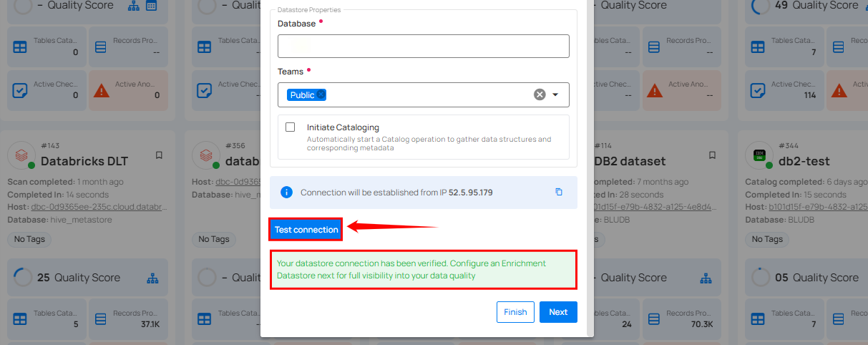Open hierarchy icon beside 25 Quality Score
868x345 pixels.
[152, 278]
